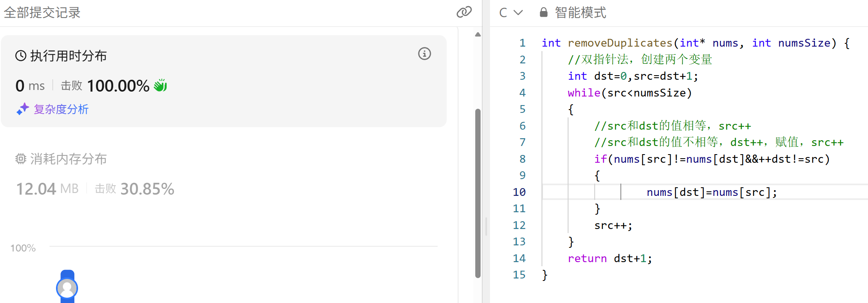Click the line int dst=0,src=dst+1;

pyautogui.click(x=633, y=76)
